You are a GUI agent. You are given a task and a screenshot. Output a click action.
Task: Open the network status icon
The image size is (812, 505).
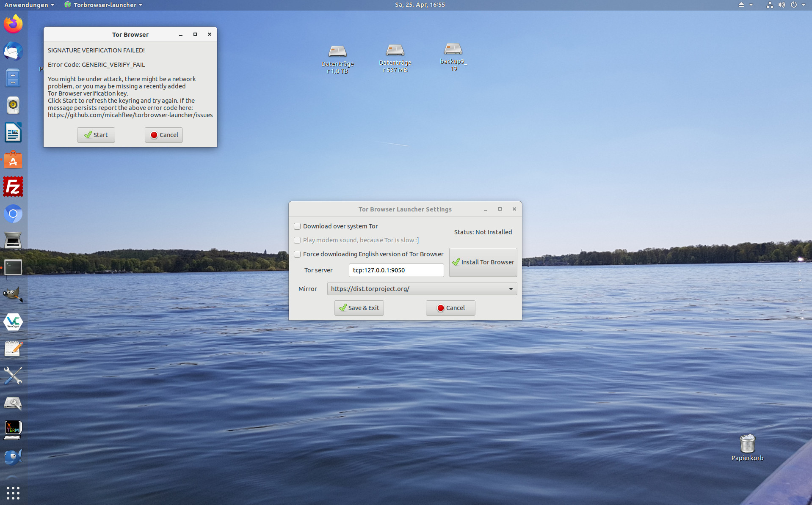pos(770,5)
